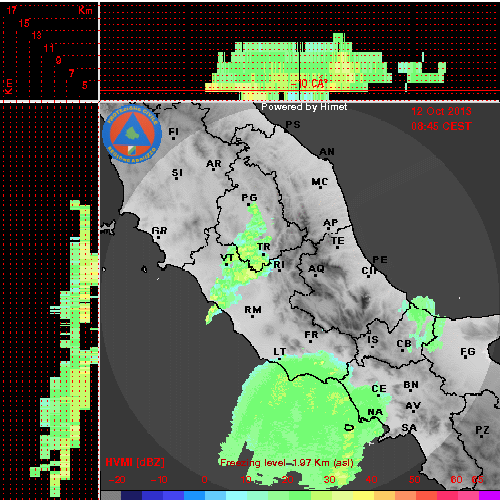Click the NA city label

(375, 412)
